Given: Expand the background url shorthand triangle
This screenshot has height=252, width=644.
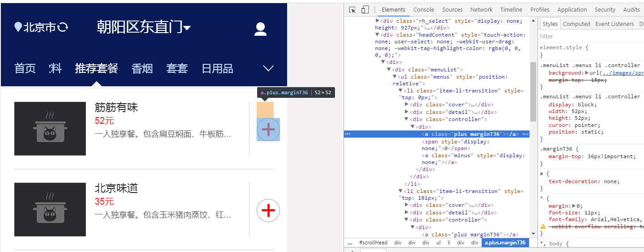Looking at the screenshot, I should 587,73.
